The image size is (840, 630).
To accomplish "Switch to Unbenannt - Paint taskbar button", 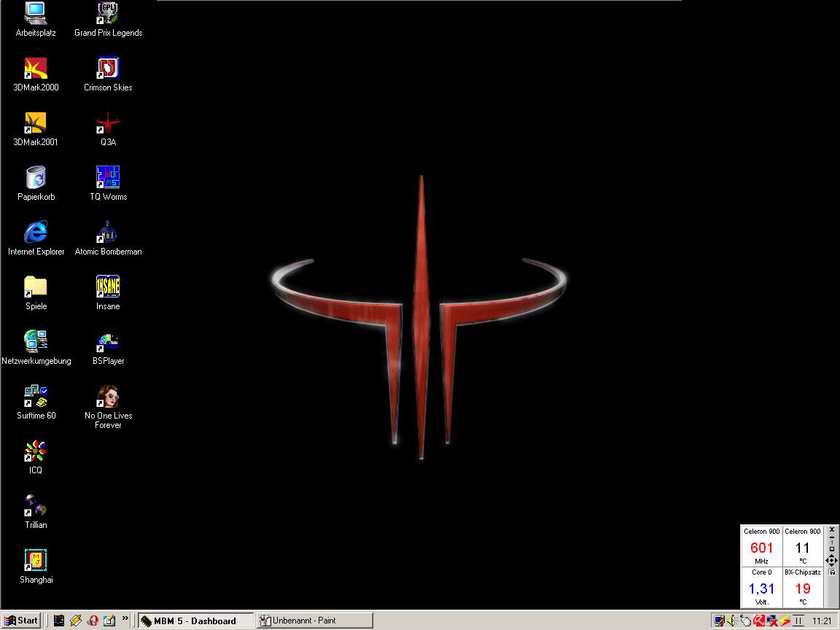I will pos(315,621).
